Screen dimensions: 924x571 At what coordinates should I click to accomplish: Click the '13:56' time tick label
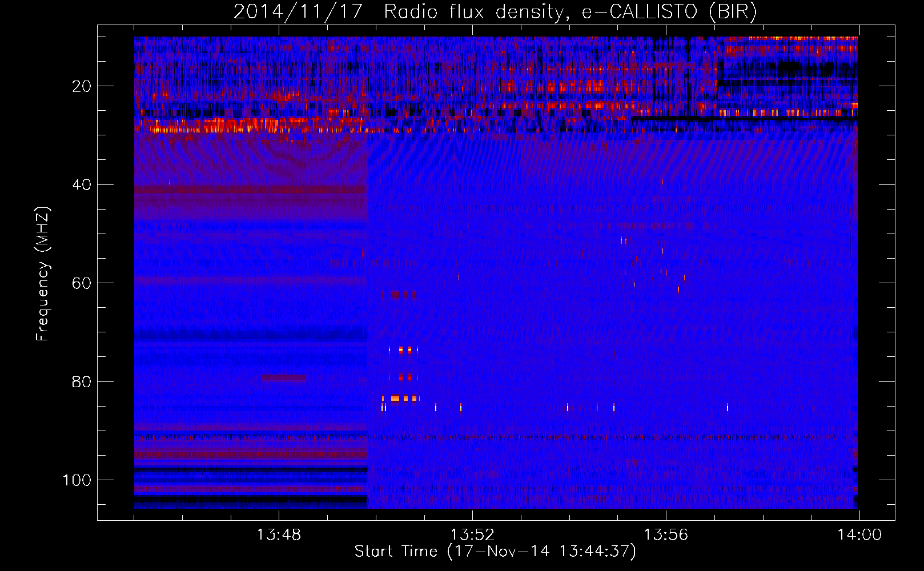tap(666, 535)
